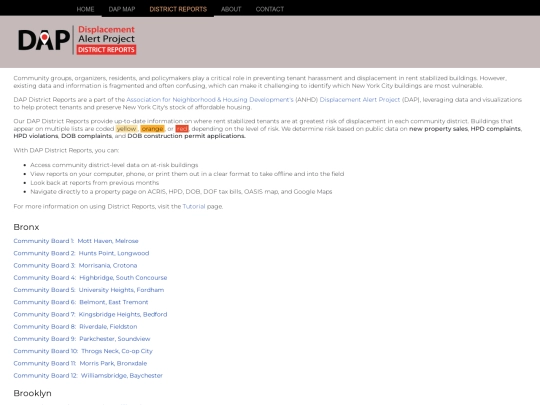The height and width of the screenshot is (405, 540).
Task: Click 'View reports on your computer' bullet
Action: click(187, 174)
